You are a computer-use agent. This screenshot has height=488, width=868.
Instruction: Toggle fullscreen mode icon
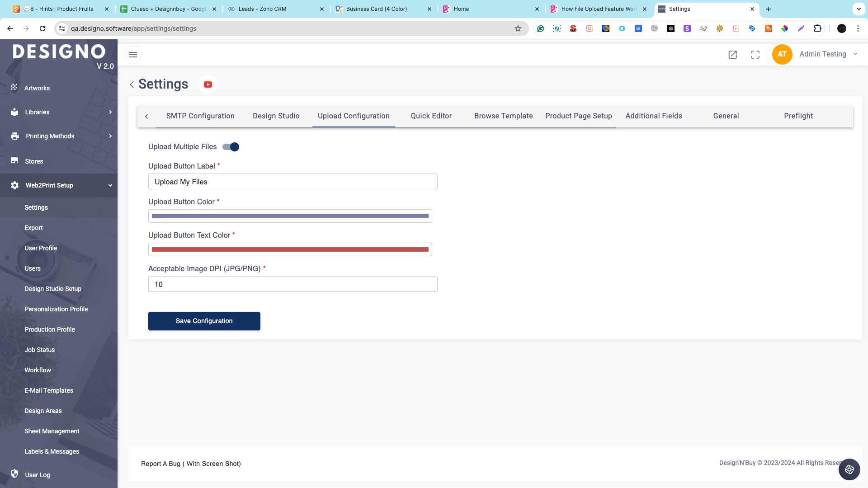[755, 55]
